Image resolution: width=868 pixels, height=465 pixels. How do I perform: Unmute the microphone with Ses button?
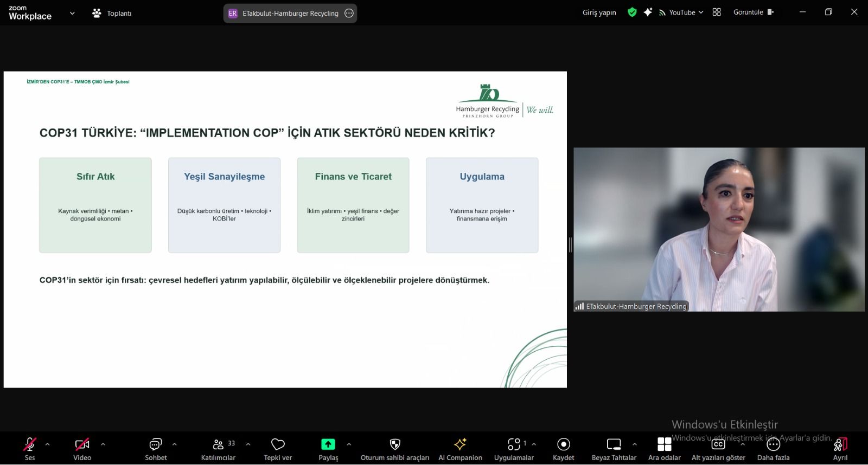coord(30,449)
